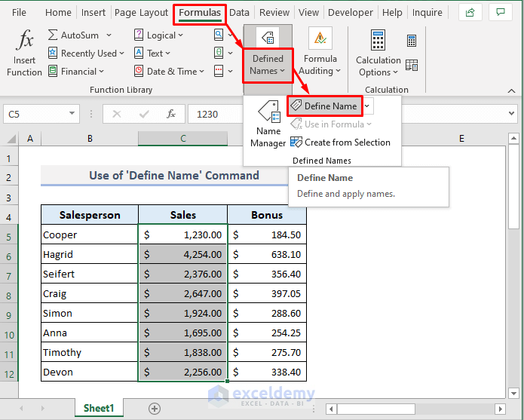This screenshot has width=524, height=420.
Task: Click the vertical scrollbar up arrow
Action: pyautogui.click(x=513, y=138)
